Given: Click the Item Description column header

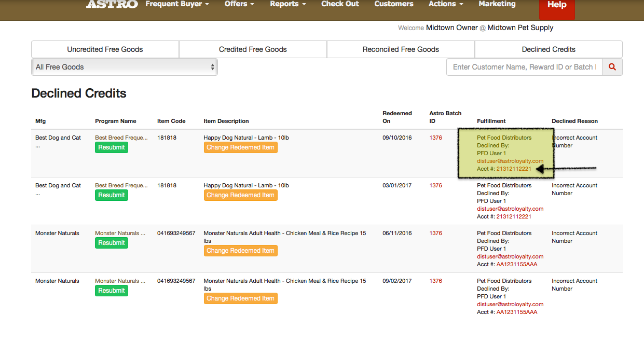Looking at the screenshot, I should [226, 121].
